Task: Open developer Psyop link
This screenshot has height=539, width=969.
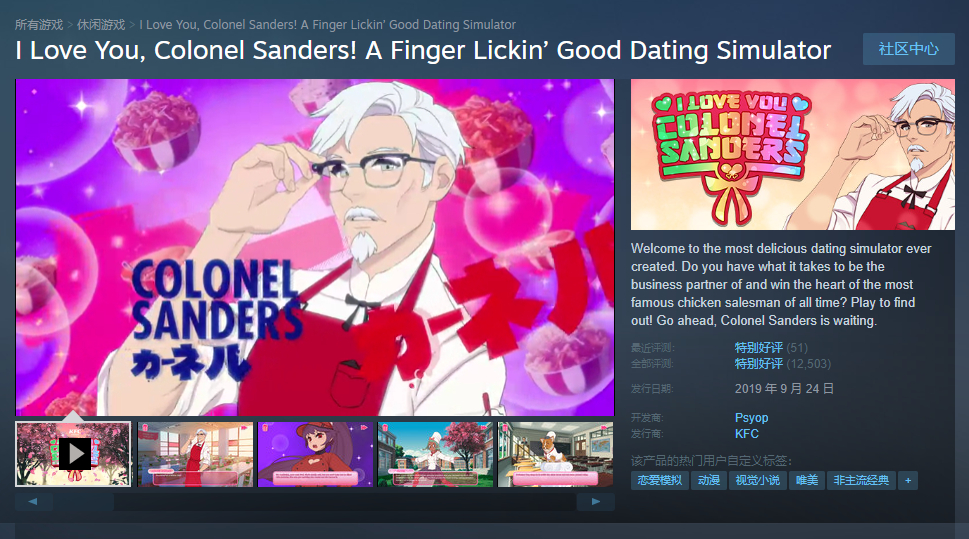Action: (x=751, y=418)
